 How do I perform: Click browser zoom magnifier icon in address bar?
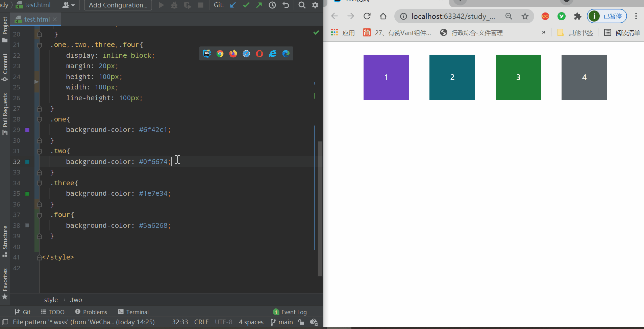coord(509,16)
